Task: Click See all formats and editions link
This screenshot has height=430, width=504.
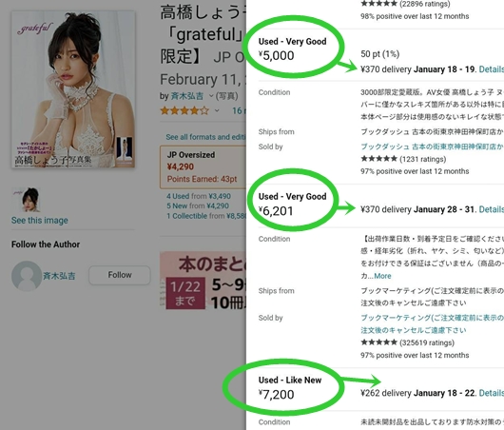Action: pyautogui.click(x=205, y=137)
